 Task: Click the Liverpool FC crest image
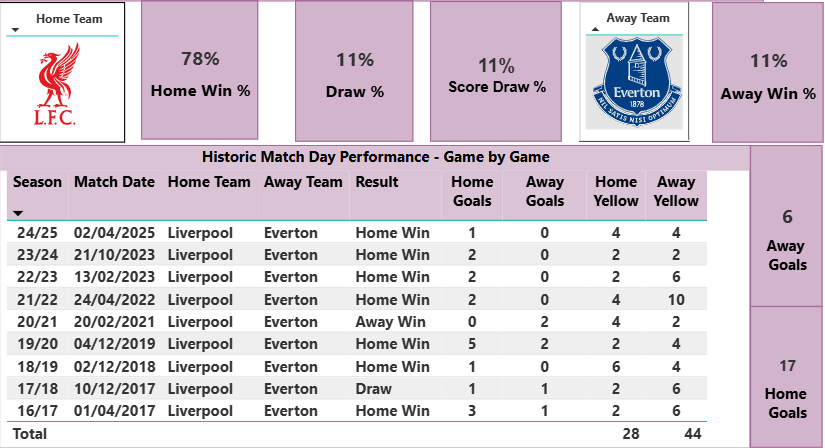tap(62, 90)
